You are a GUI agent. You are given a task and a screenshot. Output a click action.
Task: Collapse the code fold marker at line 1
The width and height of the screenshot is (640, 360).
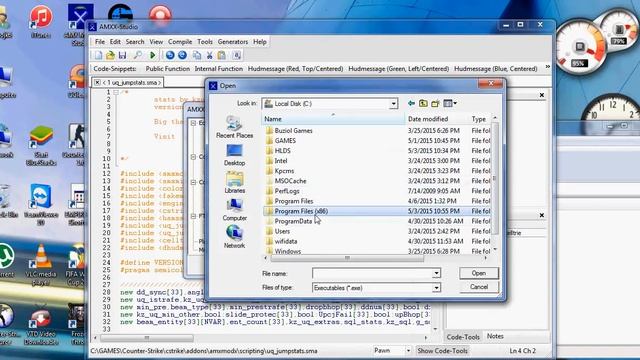coord(116,92)
